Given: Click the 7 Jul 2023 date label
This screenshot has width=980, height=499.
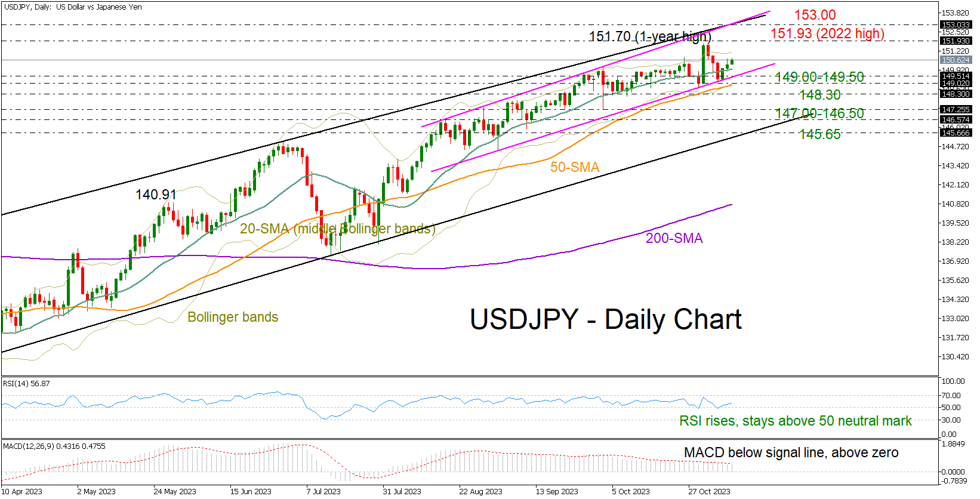Looking at the screenshot, I should (x=323, y=492).
